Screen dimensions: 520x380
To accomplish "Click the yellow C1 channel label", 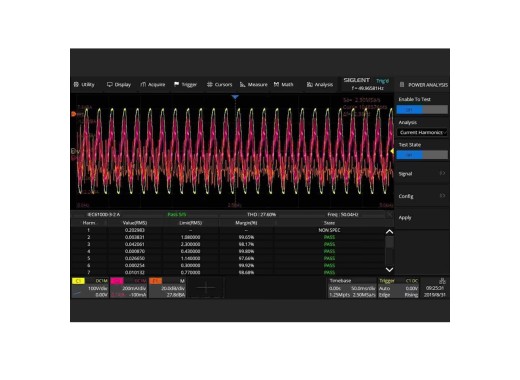I will (78, 281).
